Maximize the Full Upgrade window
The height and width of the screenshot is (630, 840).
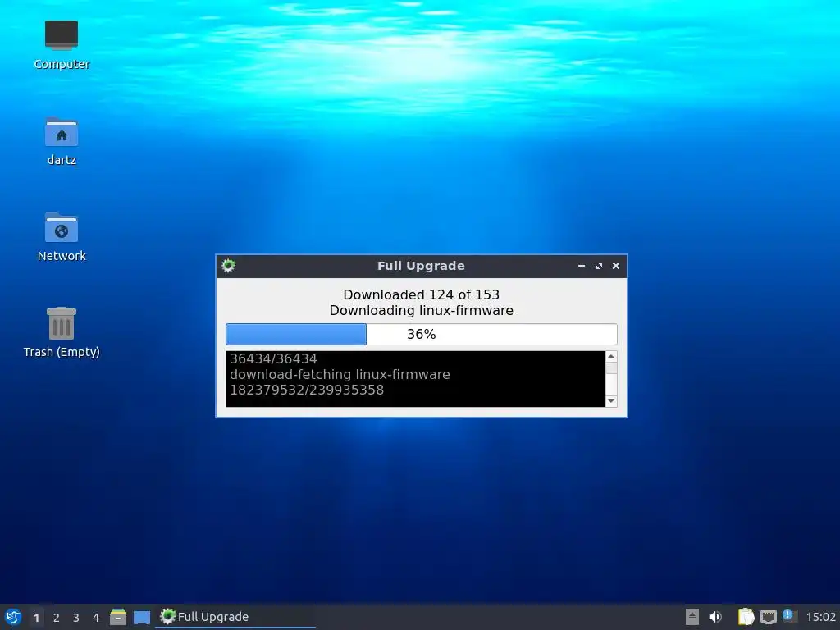pos(599,266)
